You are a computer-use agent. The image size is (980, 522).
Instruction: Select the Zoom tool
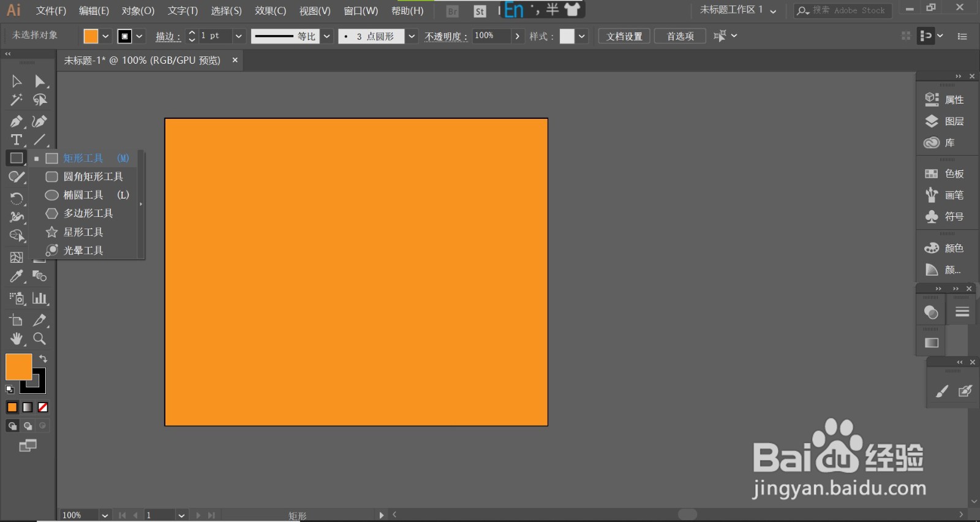[x=40, y=338]
